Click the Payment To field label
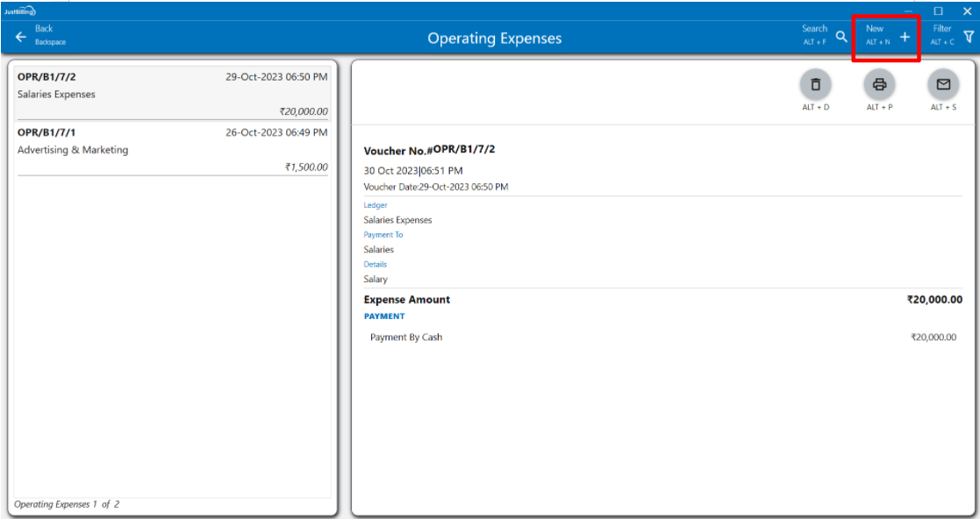The width and height of the screenshot is (980, 519). coord(383,235)
